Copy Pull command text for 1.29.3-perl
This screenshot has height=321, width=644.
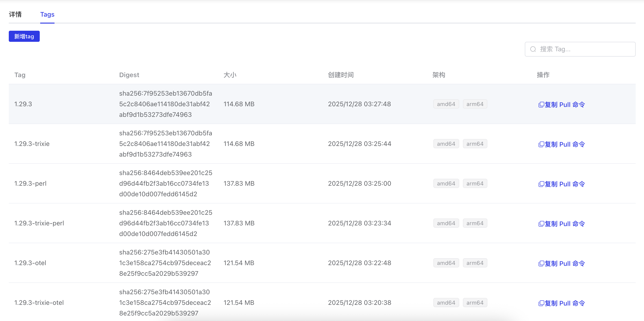[x=565, y=184]
